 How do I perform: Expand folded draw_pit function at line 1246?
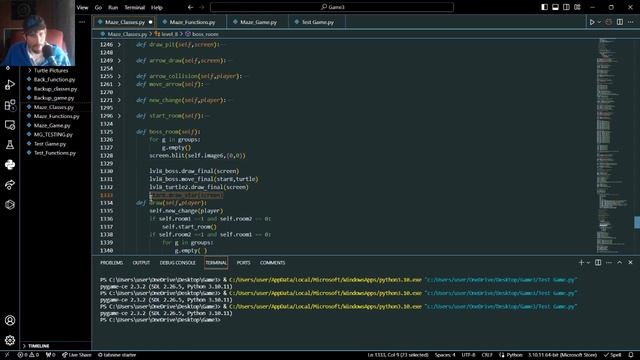point(119,44)
